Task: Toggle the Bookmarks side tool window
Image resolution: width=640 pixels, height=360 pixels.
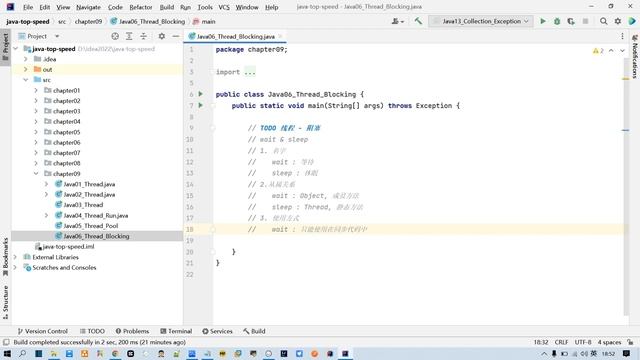Action: (5, 256)
